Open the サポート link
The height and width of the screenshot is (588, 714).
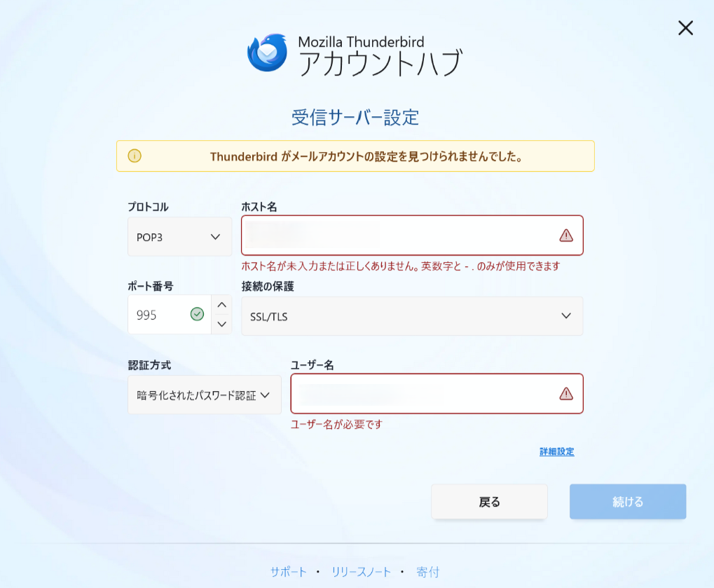(289, 571)
